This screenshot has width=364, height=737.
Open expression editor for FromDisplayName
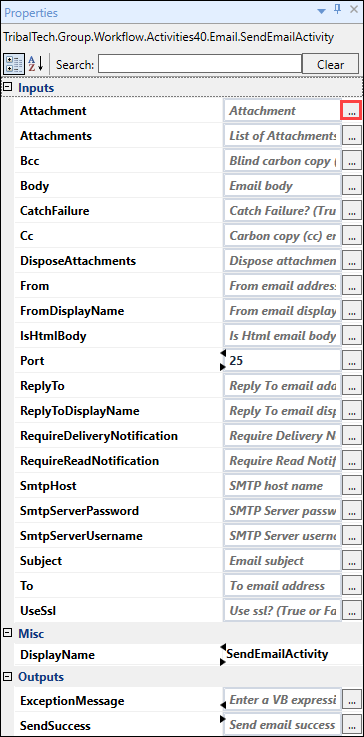351,311
